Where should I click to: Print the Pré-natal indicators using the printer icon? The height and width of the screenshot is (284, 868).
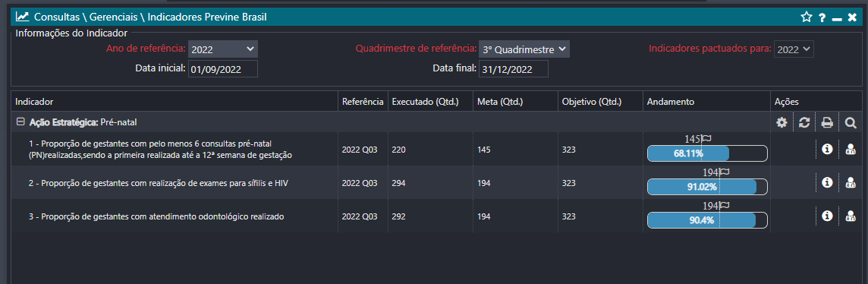coord(827,122)
